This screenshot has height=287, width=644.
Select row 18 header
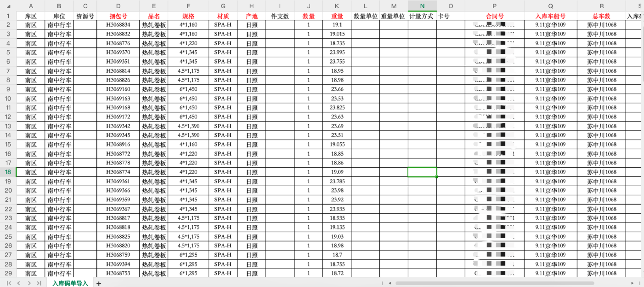tap(8, 172)
